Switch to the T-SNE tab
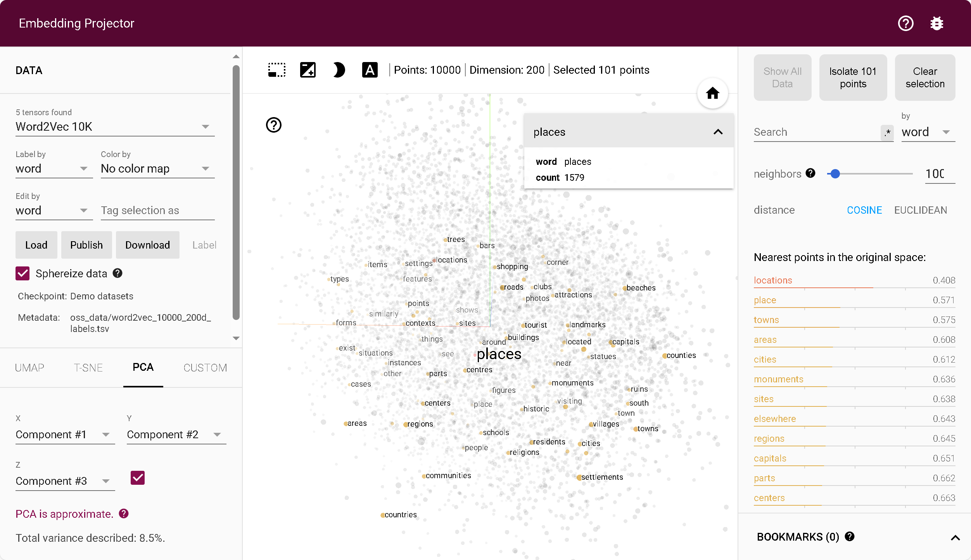Image resolution: width=971 pixels, height=560 pixels. pos(88,368)
